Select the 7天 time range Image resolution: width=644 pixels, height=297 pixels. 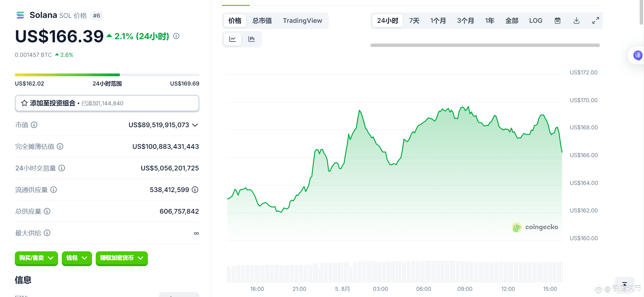(x=414, y=21)
